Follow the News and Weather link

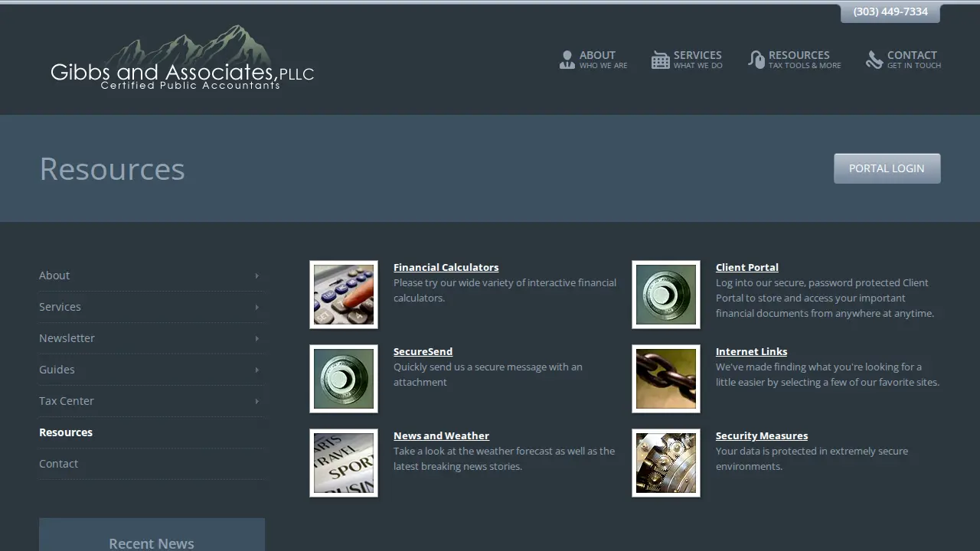pos(441,435)
